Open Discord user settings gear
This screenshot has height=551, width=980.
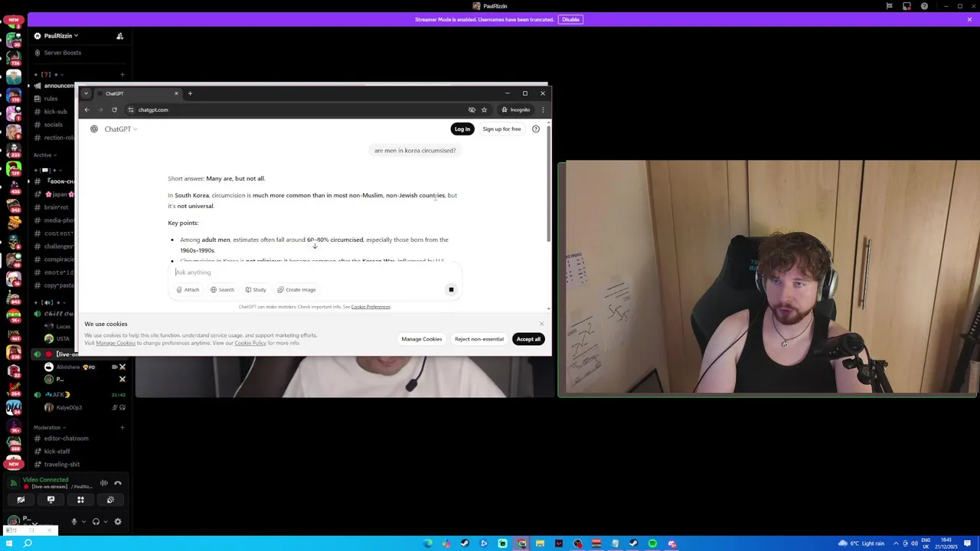pyautogui.click(x=118, y=521)
